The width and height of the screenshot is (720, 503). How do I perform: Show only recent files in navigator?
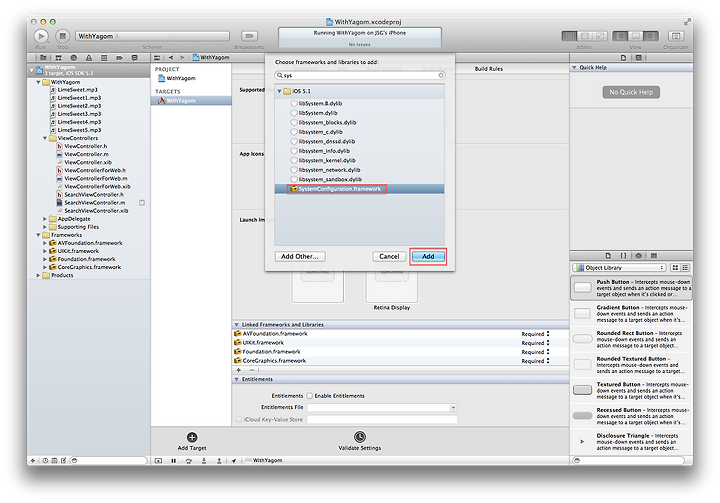(x=45, y=460)
